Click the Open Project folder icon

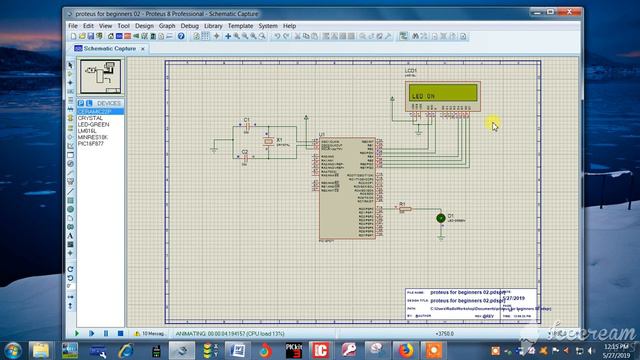82,36
